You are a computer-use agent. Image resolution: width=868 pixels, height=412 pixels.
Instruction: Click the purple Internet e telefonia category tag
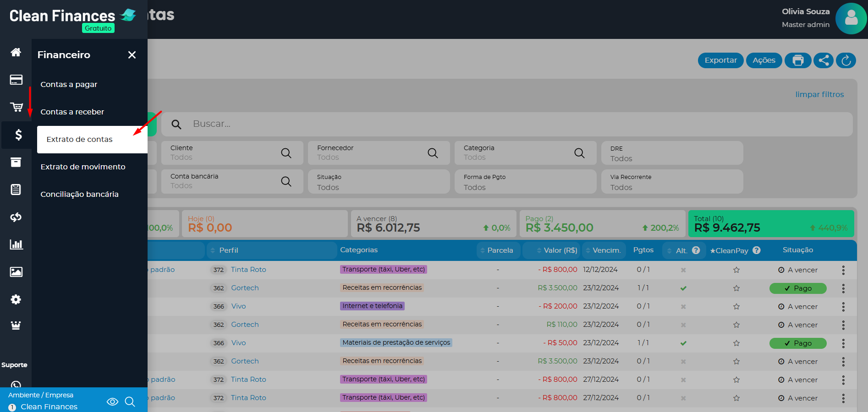pos(372,306)
